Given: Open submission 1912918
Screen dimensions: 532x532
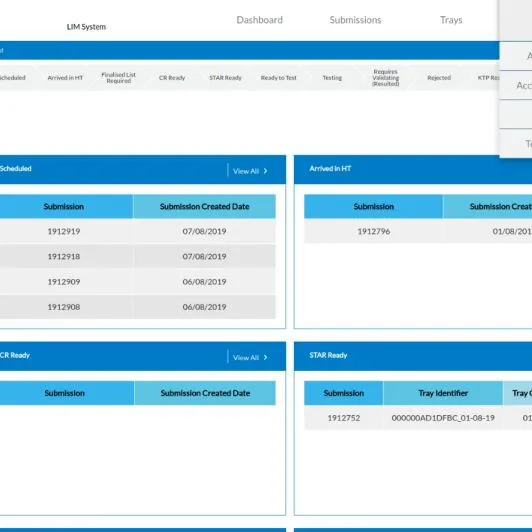Looking at the screenshot, I should 64,256.
